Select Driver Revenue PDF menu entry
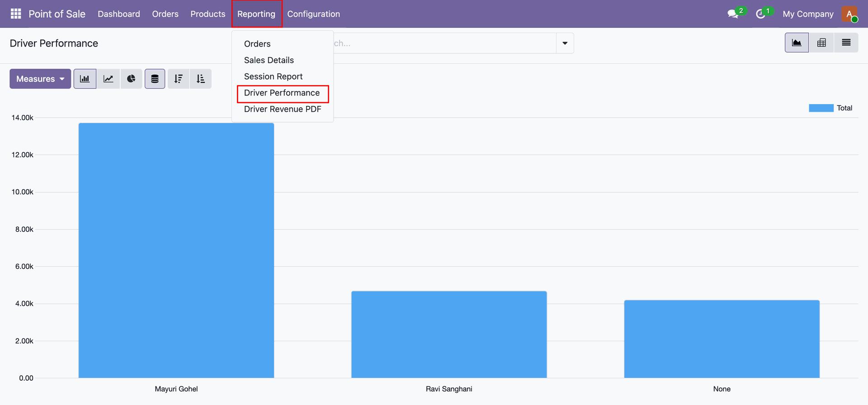868x405 pixels. pos(283,109)
